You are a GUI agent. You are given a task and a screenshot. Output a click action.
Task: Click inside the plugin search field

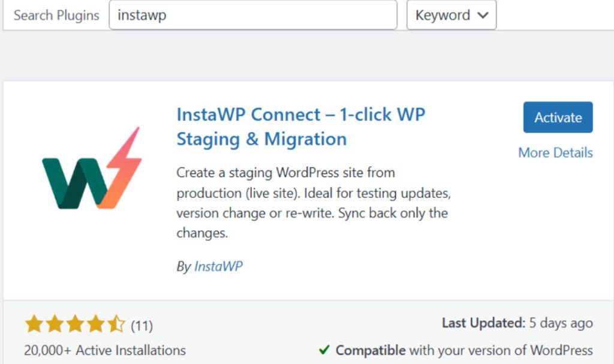252,16
